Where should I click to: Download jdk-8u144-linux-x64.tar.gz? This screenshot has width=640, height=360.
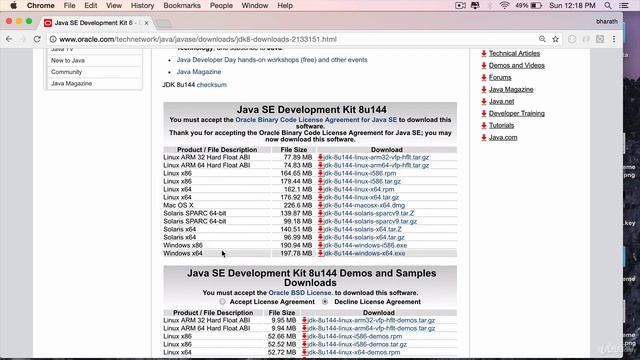[361, 197]
